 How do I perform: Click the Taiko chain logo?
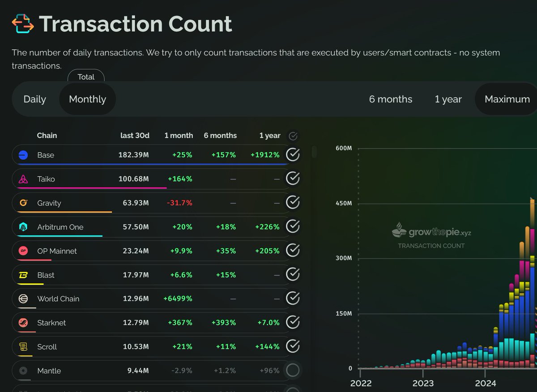pos(23,179)
